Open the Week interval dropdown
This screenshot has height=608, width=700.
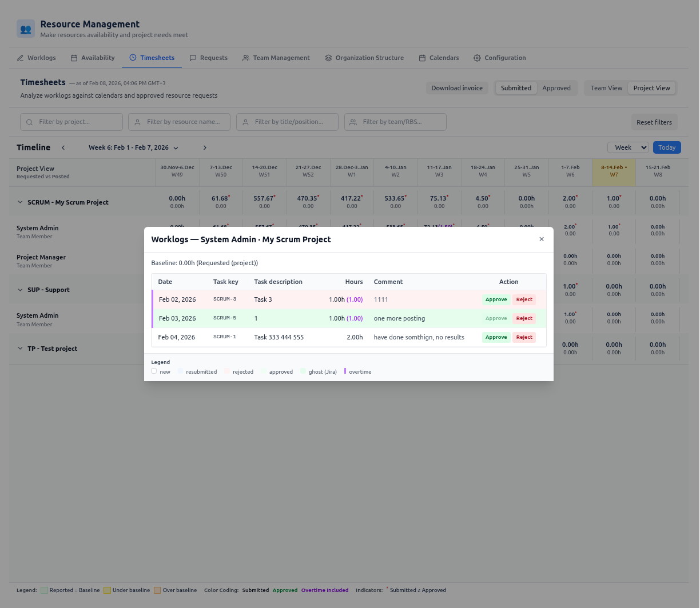pos(627,147)
